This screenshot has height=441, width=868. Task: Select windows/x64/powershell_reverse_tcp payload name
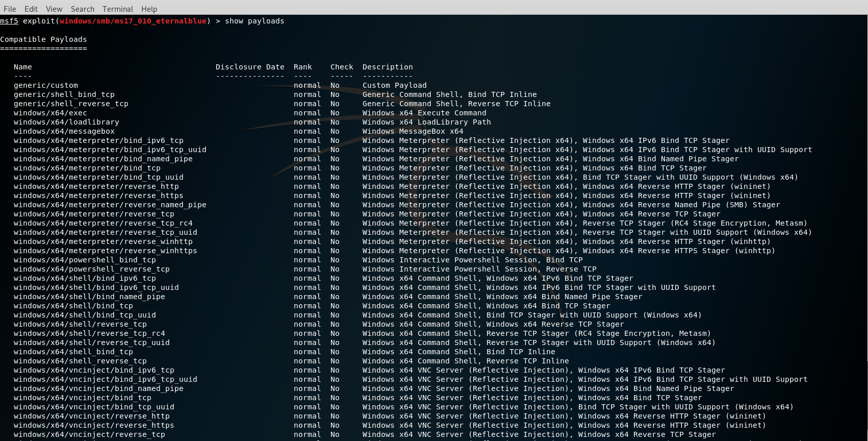pyautogui.click(x=92, y=269)
